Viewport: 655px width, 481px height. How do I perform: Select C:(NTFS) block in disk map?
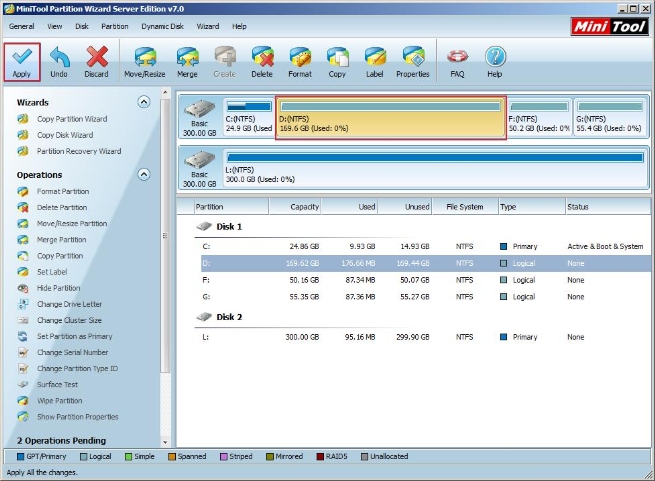(249, 117)
